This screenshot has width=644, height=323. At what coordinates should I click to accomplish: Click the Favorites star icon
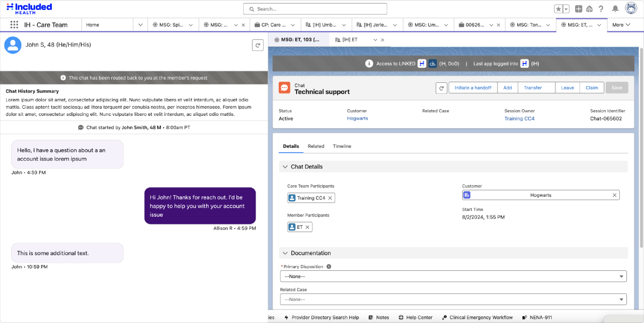558,9
